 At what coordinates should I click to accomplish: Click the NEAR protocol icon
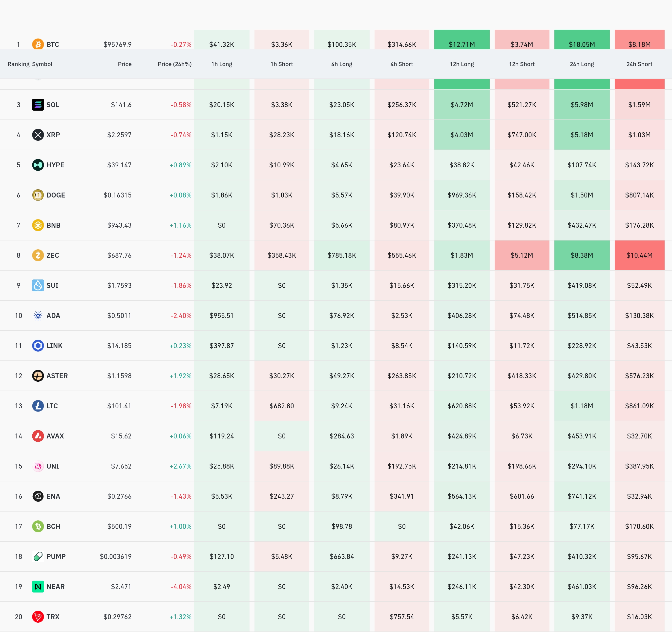[x=38, y=586]
